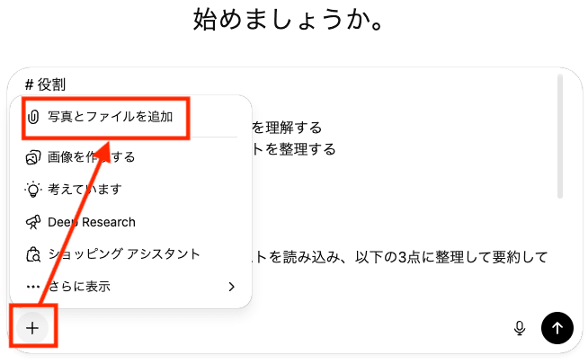588x364 pixels.
Task: Select ショッピング アシスタント menu item
Action: tap(124, 254)
